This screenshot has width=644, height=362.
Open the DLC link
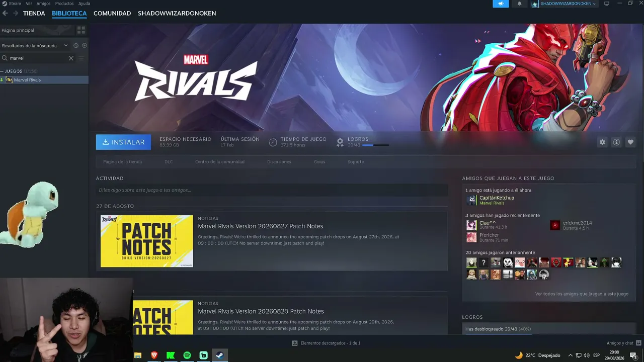pyautogui.click(x=169, y=162)
